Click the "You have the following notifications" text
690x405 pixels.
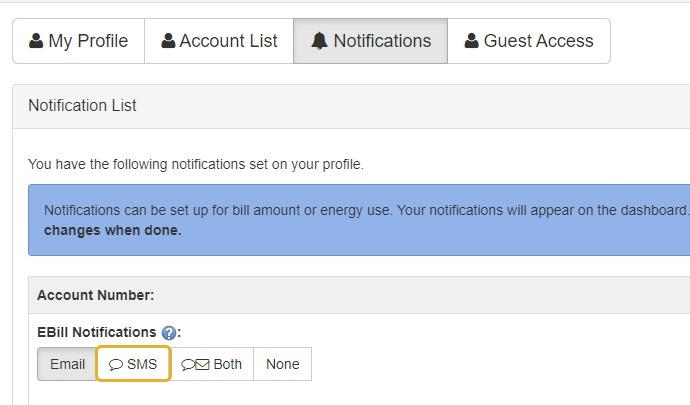coord(196,164)
